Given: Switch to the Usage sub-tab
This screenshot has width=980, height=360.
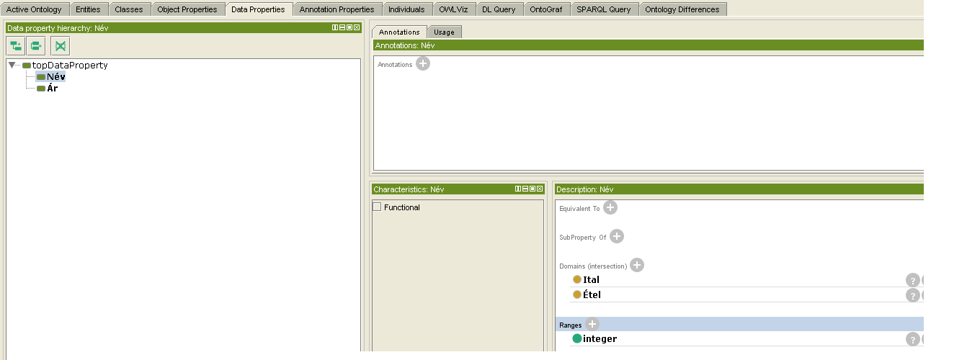Looking at the screenshot, I should 444,32.
